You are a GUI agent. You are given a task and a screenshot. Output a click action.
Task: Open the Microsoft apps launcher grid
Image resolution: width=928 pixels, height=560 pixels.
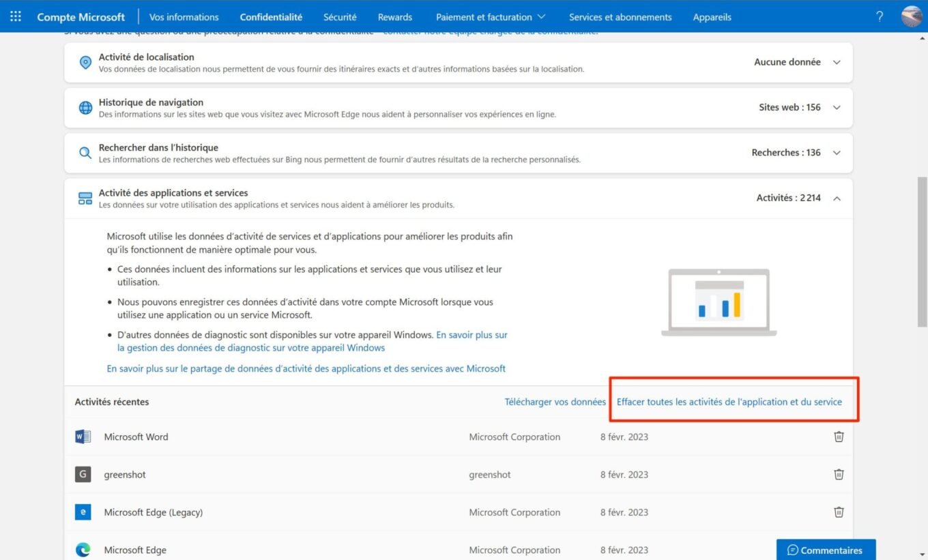(x=16, y=16)
